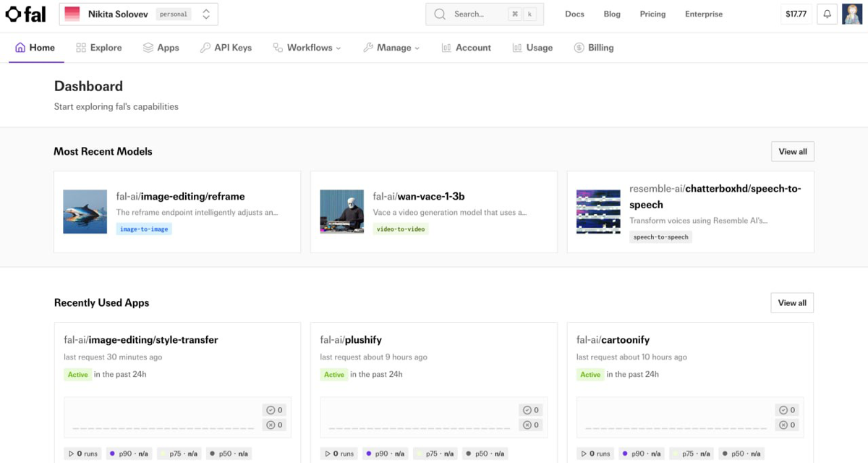Viewport: 868px width, 463px height.
Task: Open the Account tab
Action: pos(466,48)
